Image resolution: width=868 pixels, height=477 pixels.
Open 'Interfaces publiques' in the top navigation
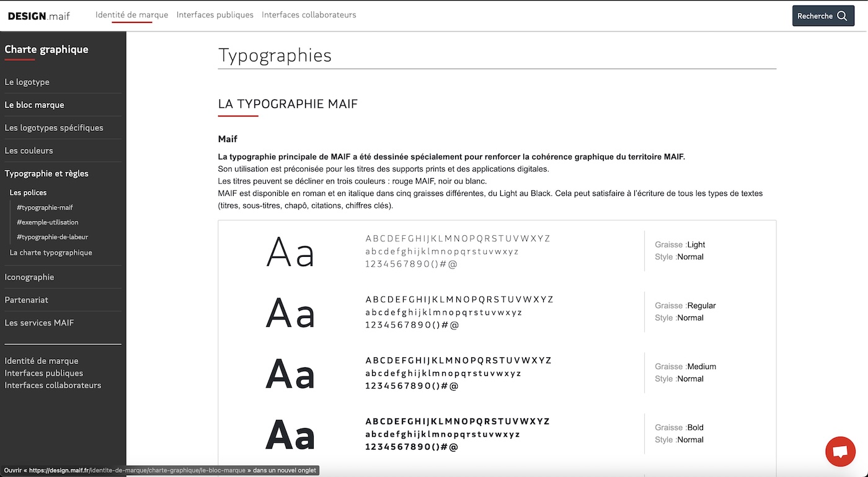pyautogui.click(x=215, y=14)
